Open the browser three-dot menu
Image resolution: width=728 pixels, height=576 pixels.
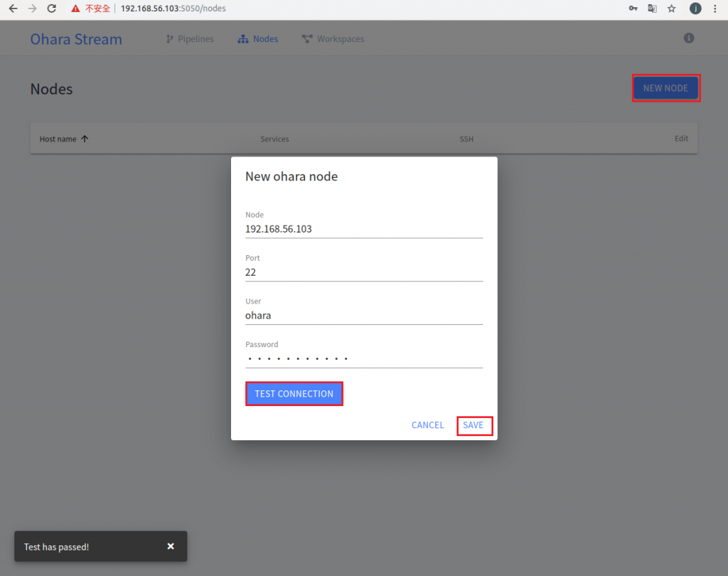coord(715,9)
